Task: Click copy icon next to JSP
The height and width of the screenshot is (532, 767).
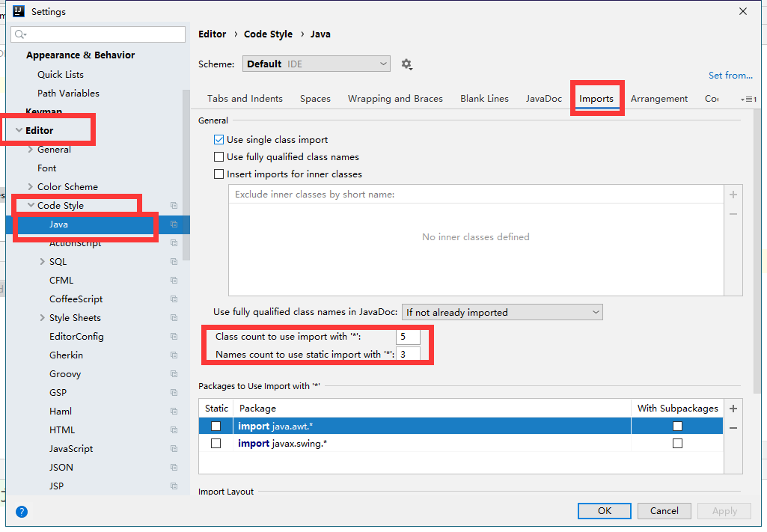Action: [x=174, y=486]
